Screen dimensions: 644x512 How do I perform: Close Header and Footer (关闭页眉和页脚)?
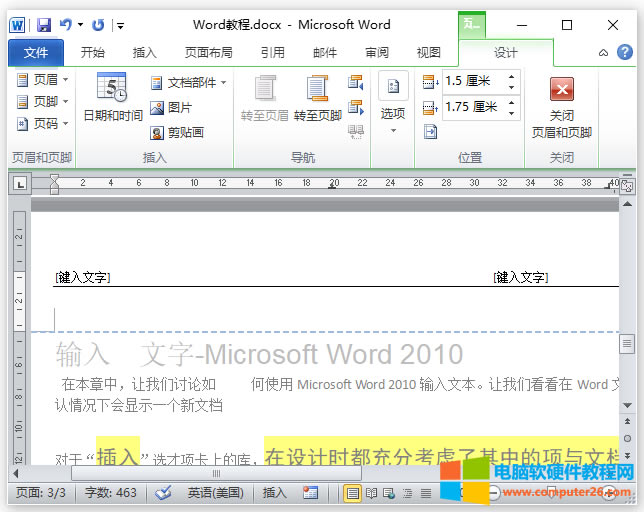tap(561, 108)
